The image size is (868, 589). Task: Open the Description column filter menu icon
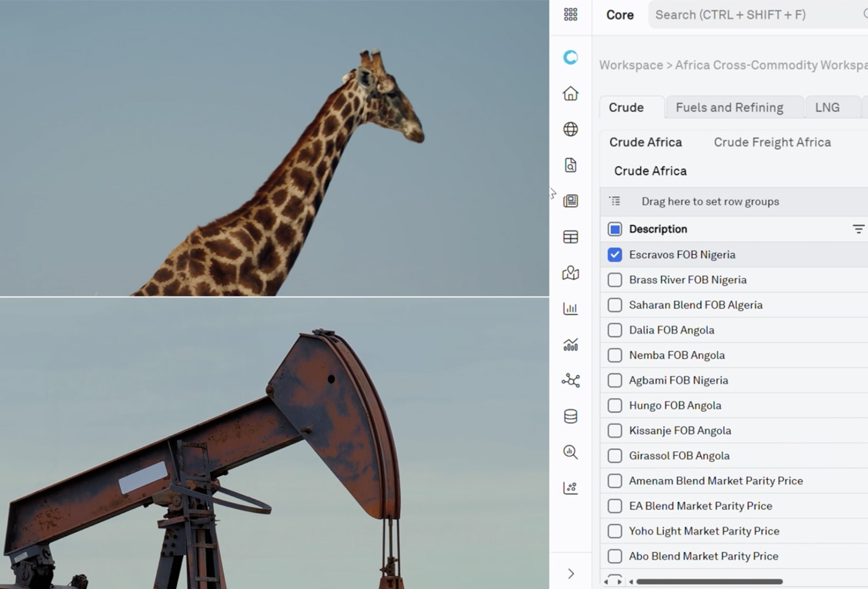coord(858,229)
